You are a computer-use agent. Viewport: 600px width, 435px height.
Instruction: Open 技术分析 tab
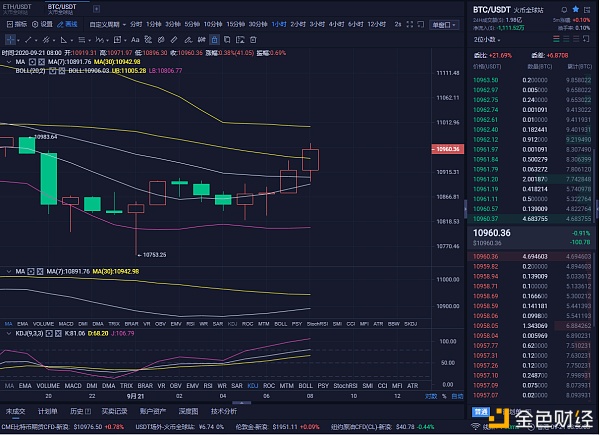(x=224, y=411)
